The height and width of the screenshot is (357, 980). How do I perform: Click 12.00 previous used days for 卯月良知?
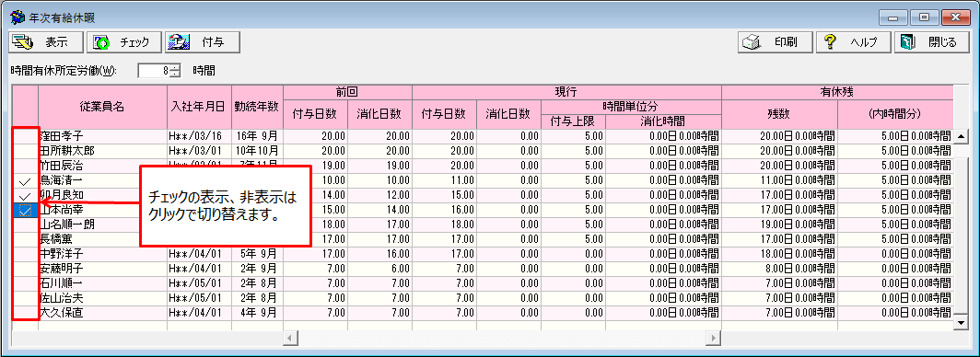click(x=379, y=195)
